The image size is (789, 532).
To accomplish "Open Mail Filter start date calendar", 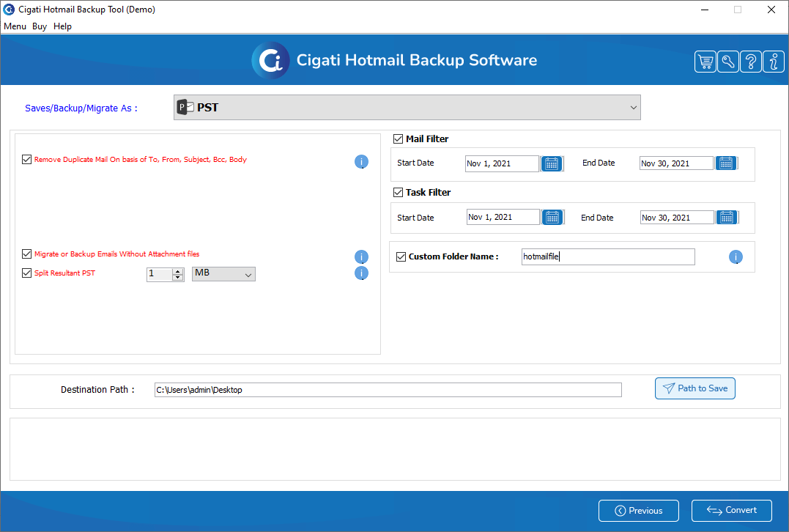I will [x=552, y=163].
